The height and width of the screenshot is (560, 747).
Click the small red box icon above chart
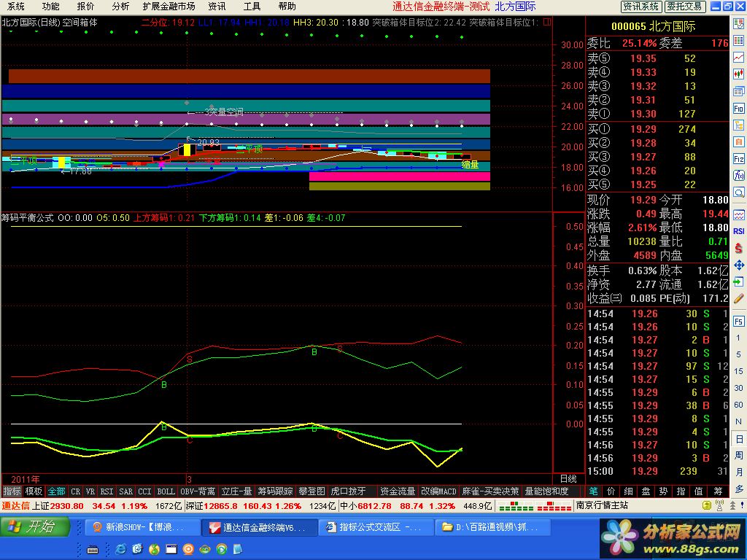point(547,22)
